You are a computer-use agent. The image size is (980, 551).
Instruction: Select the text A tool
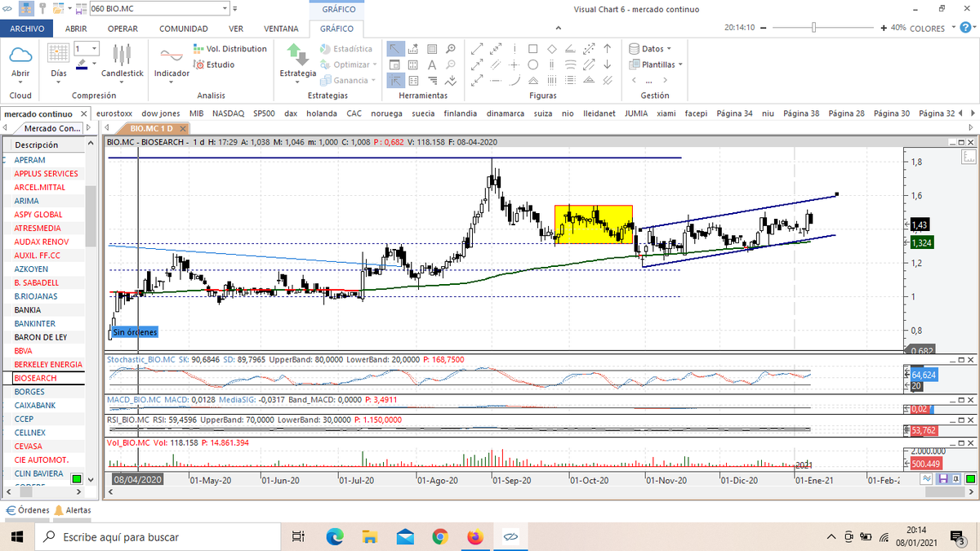tap(432, 64)
